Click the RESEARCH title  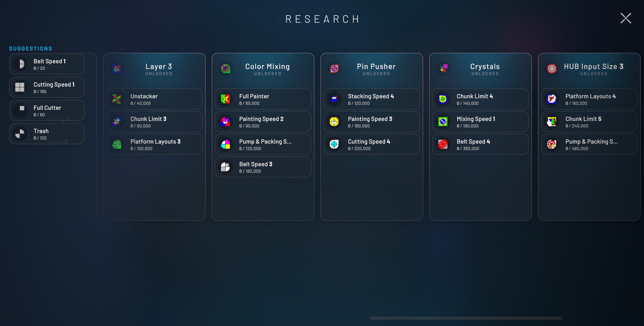(x=322, y=19)
